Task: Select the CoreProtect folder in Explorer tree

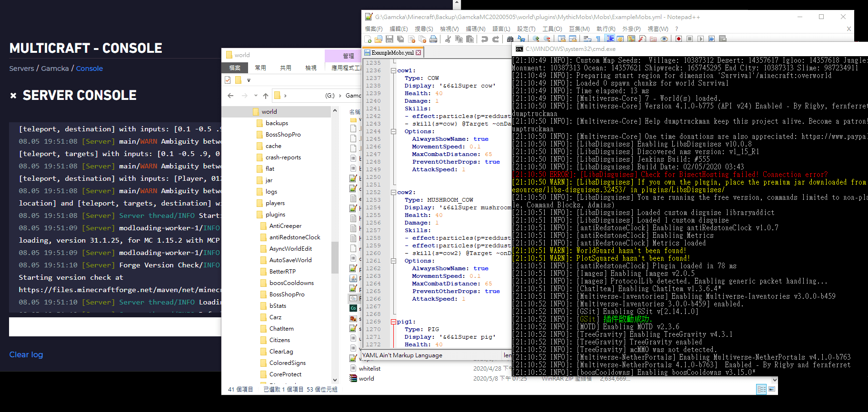Action: [285, 374]
